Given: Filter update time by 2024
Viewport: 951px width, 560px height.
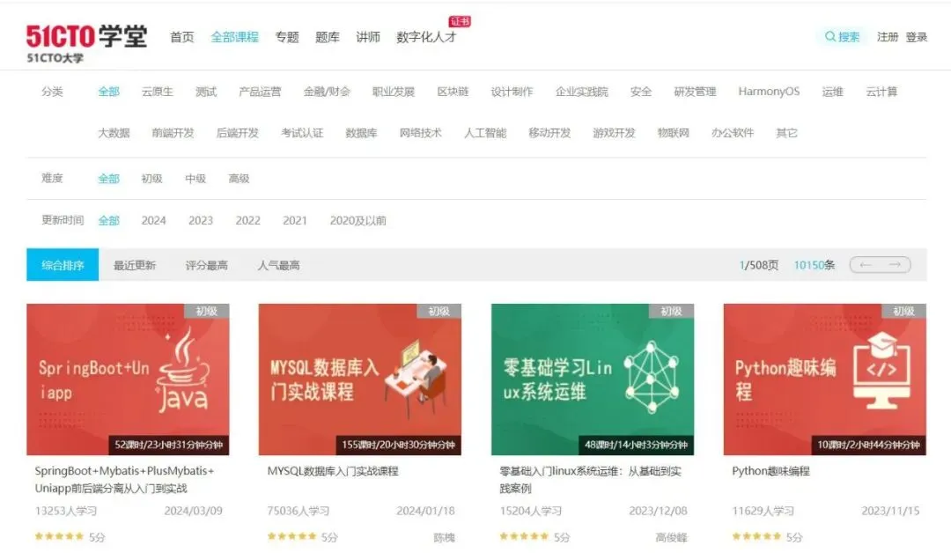Looking at the screenshot, I should coord(153,220).
